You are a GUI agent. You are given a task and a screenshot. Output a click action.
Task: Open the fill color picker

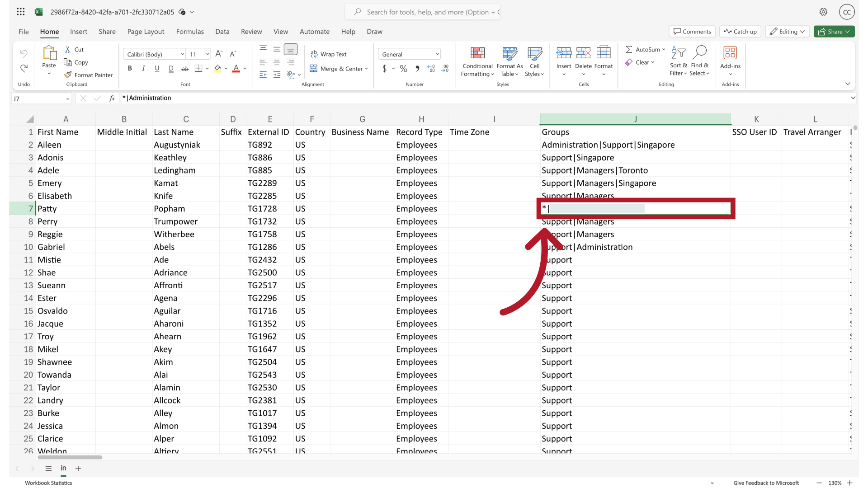point(226,69)
